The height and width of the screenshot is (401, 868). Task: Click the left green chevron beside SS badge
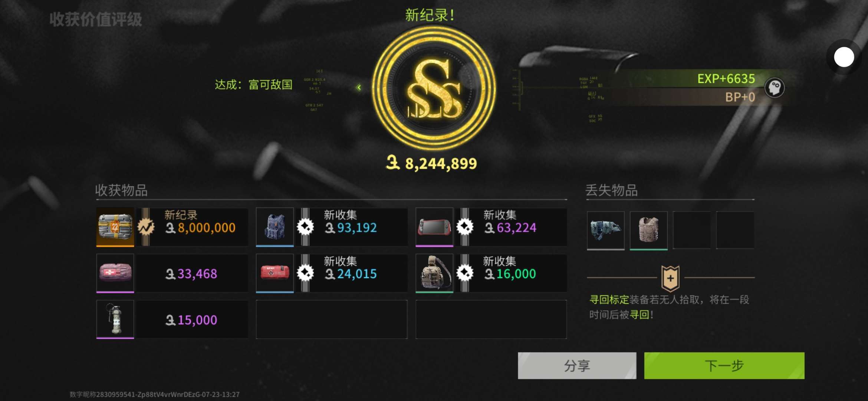[359, 88]
